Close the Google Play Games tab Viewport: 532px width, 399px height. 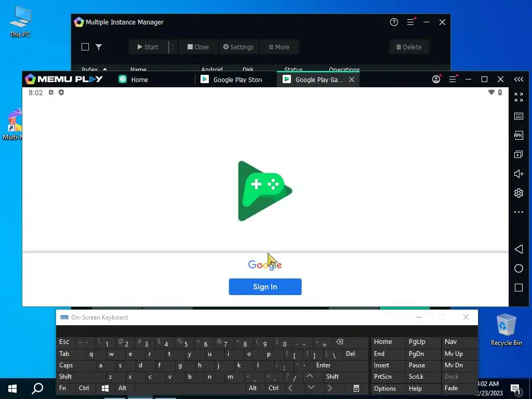point(352,79)
